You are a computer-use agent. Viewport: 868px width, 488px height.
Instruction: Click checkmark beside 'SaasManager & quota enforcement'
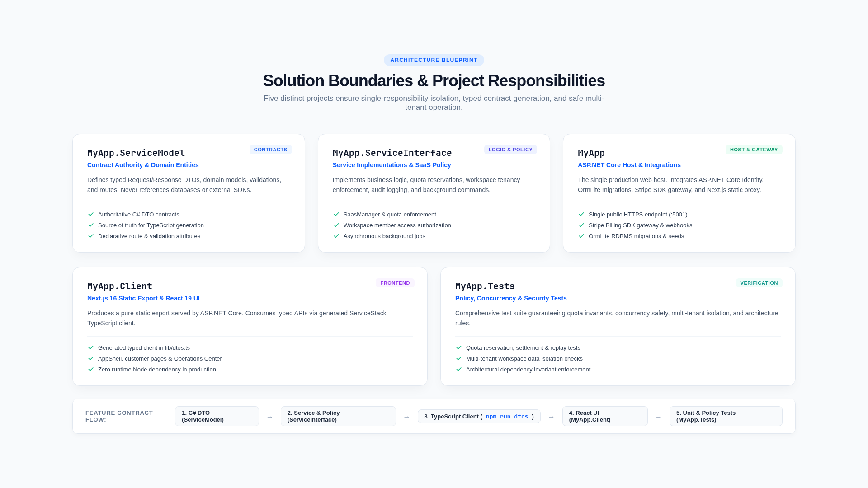tap(336, 214)
